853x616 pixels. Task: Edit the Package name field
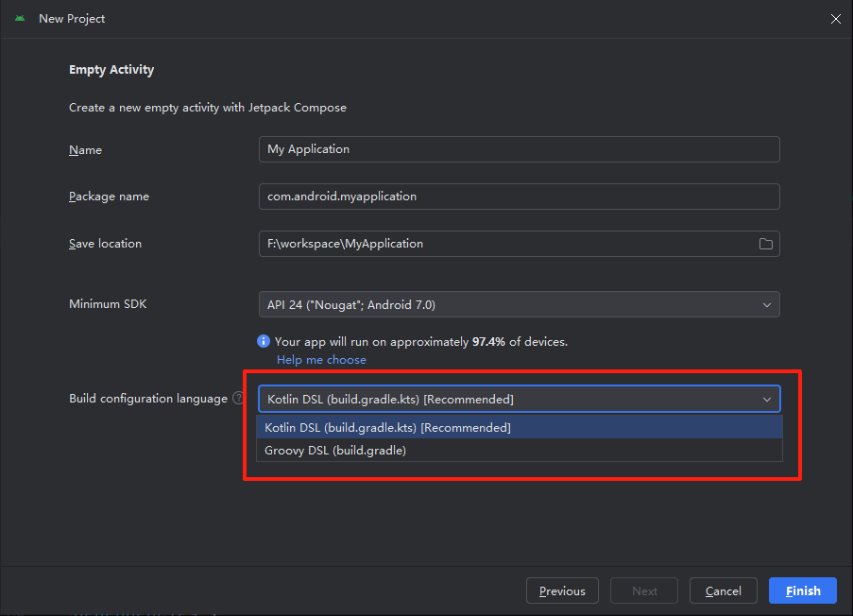[519, 197]
